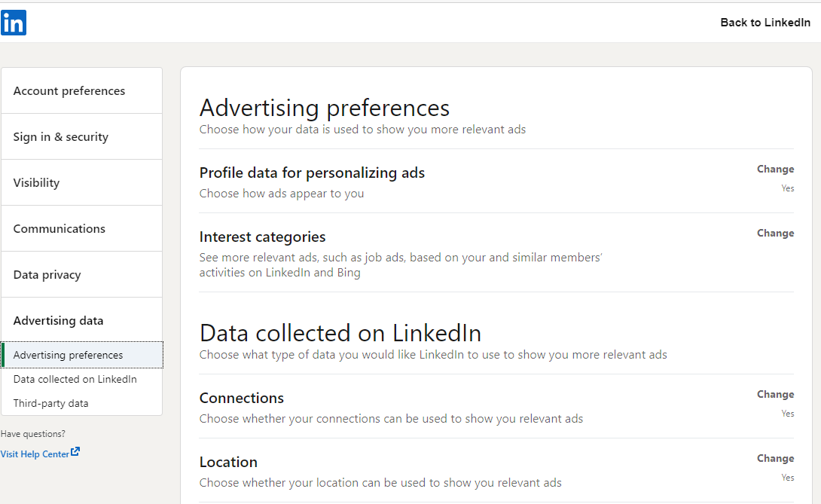Click the Yes status for Location

[x=788, y=478]
